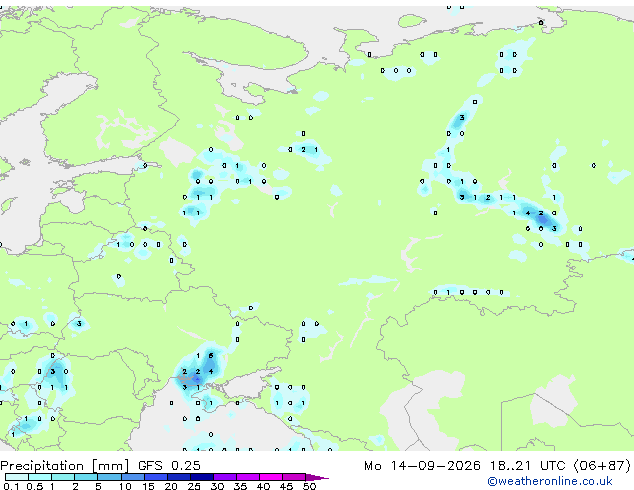Click the date 'Mo 14-09-2026' text

422,466
